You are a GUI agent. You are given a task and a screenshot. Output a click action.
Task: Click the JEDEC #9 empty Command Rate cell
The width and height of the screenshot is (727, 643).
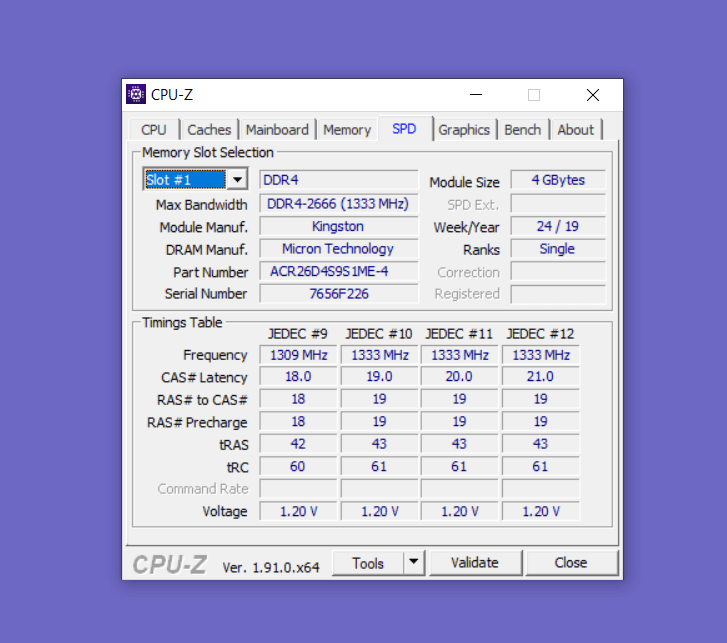pos(298,489)
